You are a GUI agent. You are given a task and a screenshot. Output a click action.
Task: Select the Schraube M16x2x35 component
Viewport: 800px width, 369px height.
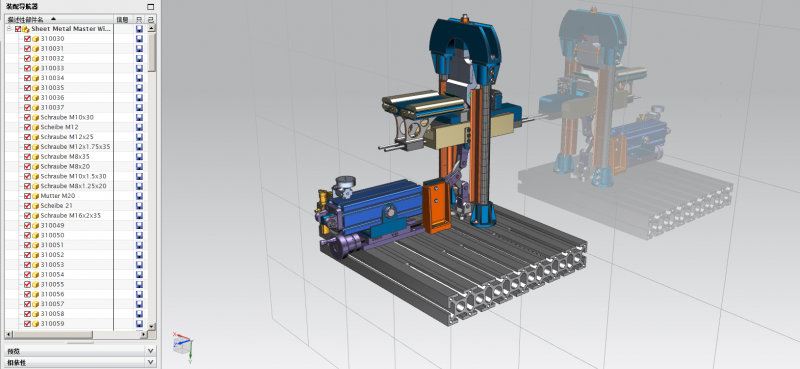tap(71, 215)
